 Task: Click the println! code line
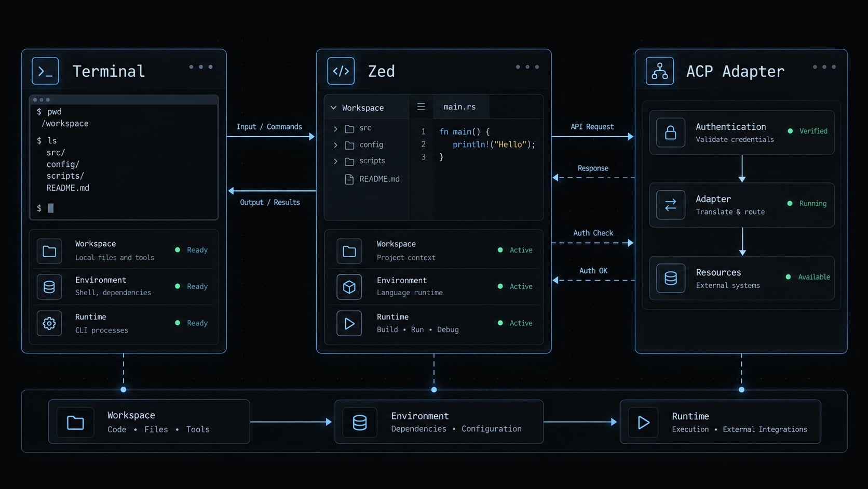(x=494, y=144)
